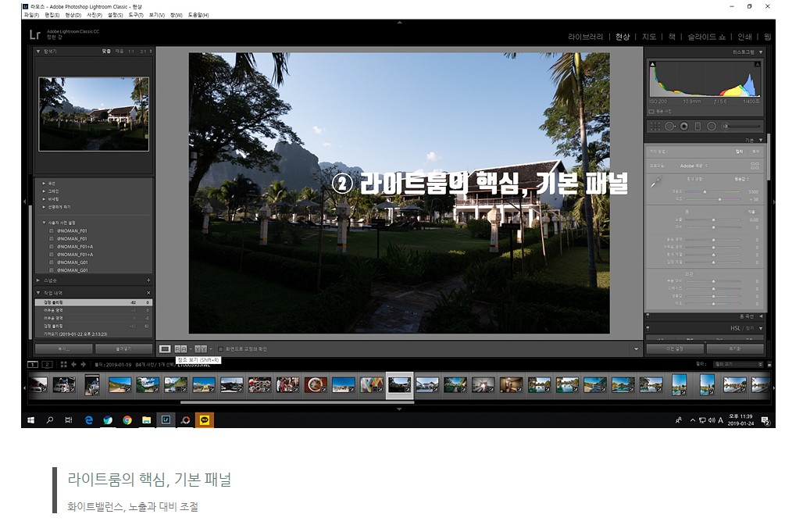Toggle highlight clipping indicator in histogram
The image size is (810, 532).
758,65
